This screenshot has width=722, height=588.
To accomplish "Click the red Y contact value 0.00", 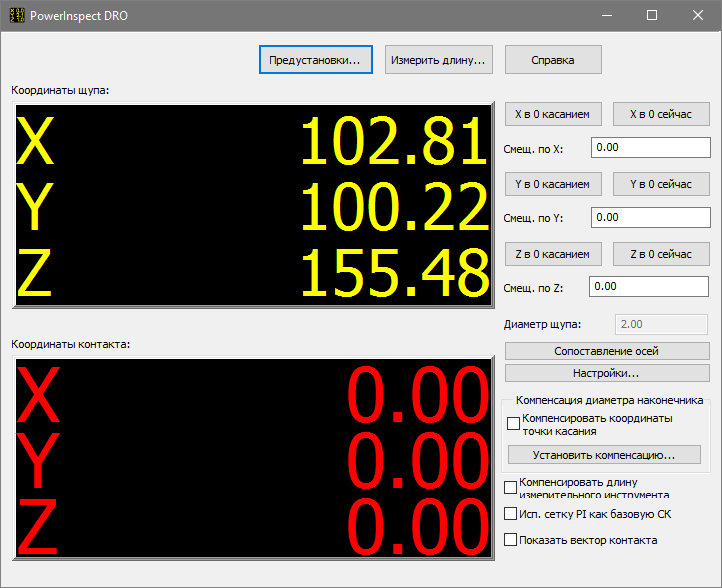I will (x=418, y=461).
